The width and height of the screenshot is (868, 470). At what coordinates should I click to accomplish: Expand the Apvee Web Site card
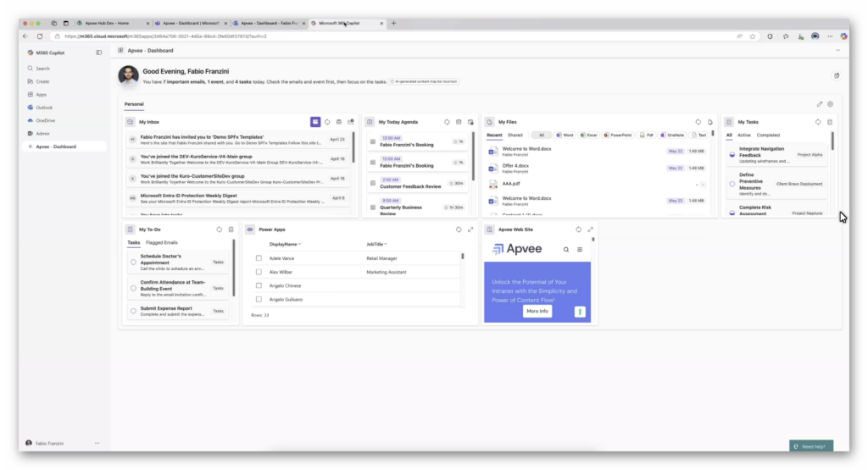point(590,229)
